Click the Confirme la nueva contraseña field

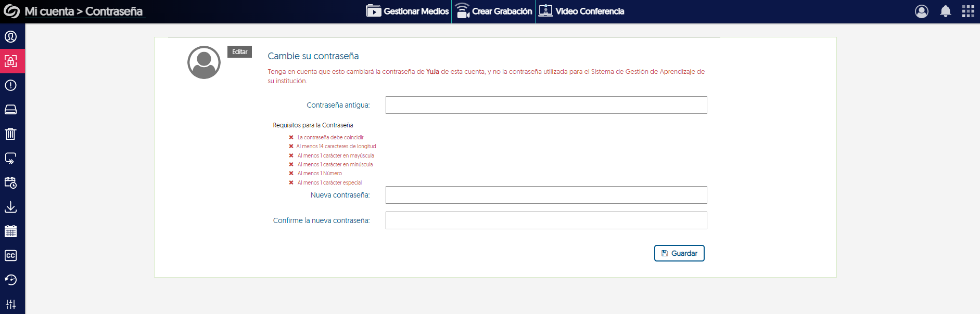(546, 220)
